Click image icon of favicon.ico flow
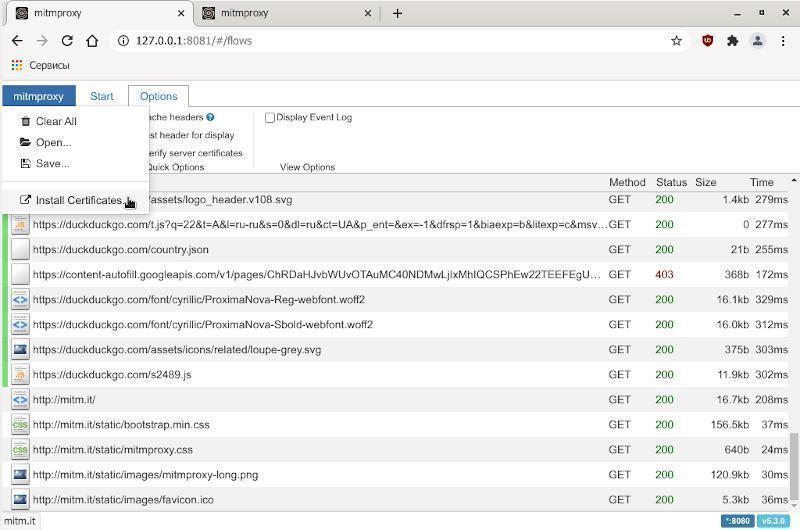The width and height of the screenshot is (800, 530). click(x=20, y=499)
